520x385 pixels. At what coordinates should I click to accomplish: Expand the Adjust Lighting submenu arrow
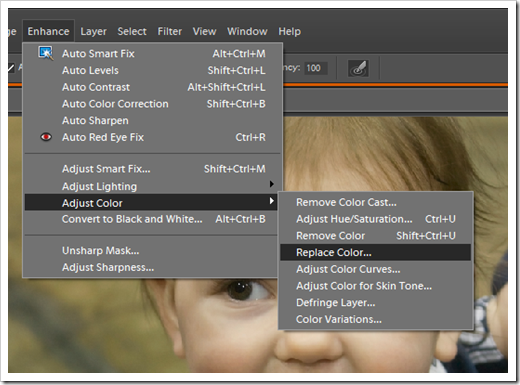[x=272, y=184]
